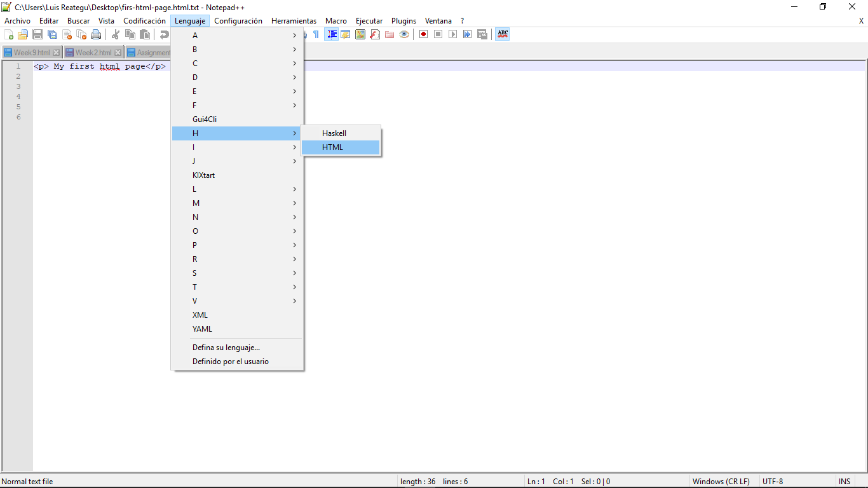This screenshot has width=868, height=488.
Task: Save the current file with the floppy icon
Action: point(37,34)
